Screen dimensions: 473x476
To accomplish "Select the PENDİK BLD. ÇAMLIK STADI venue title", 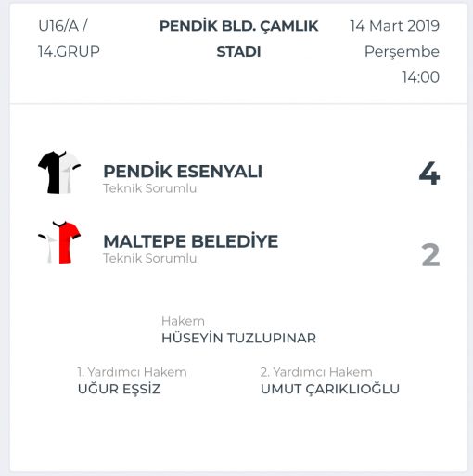I will [238, 39].
